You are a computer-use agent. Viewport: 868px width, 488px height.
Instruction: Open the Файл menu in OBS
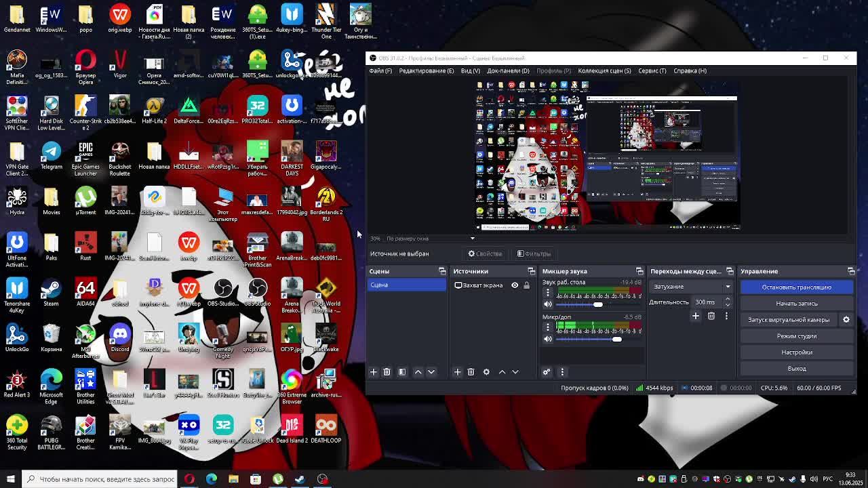click(x=380, y=70)
